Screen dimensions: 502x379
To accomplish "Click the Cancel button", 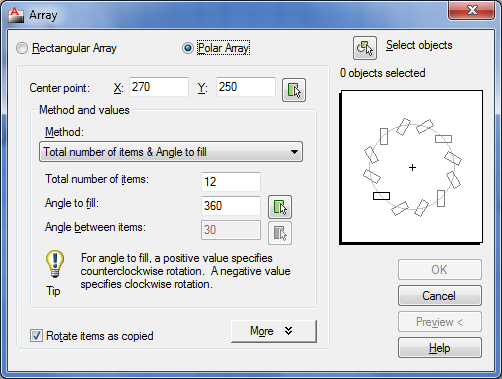I will [440, 296].
